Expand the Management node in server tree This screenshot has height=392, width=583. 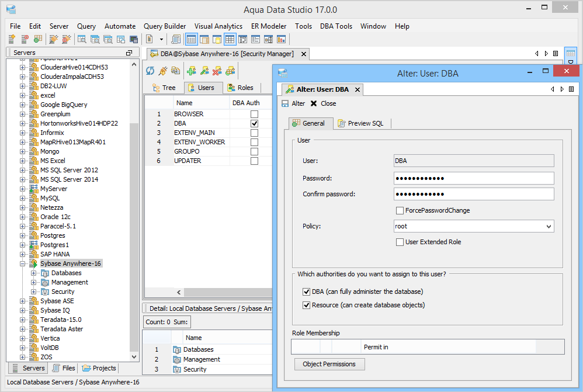pyautogui.click(x=34, y=282)
